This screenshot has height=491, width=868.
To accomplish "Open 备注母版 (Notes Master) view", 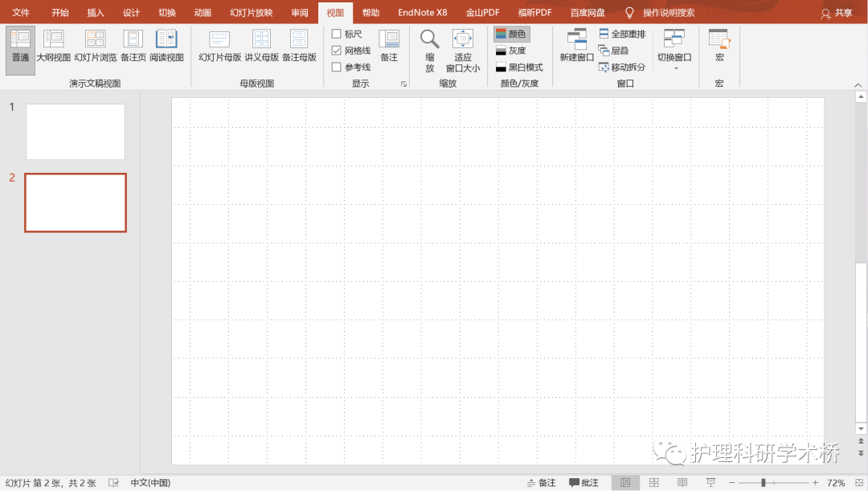I will (x=299, y=47).
